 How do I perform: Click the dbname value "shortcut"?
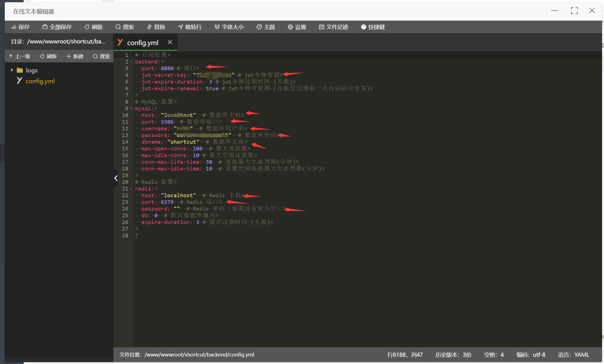click(x=183, y=142)
